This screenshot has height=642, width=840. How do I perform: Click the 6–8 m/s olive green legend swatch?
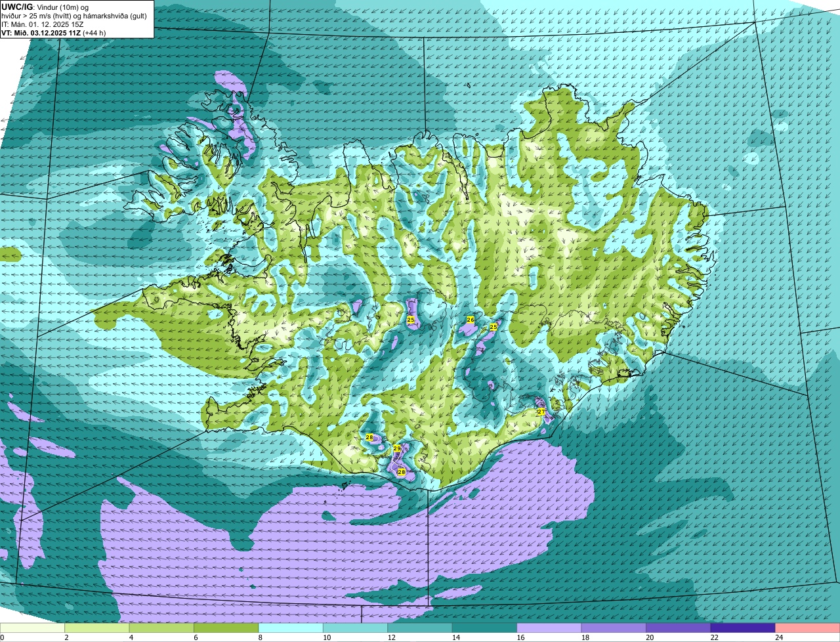(x=226, y=628)
